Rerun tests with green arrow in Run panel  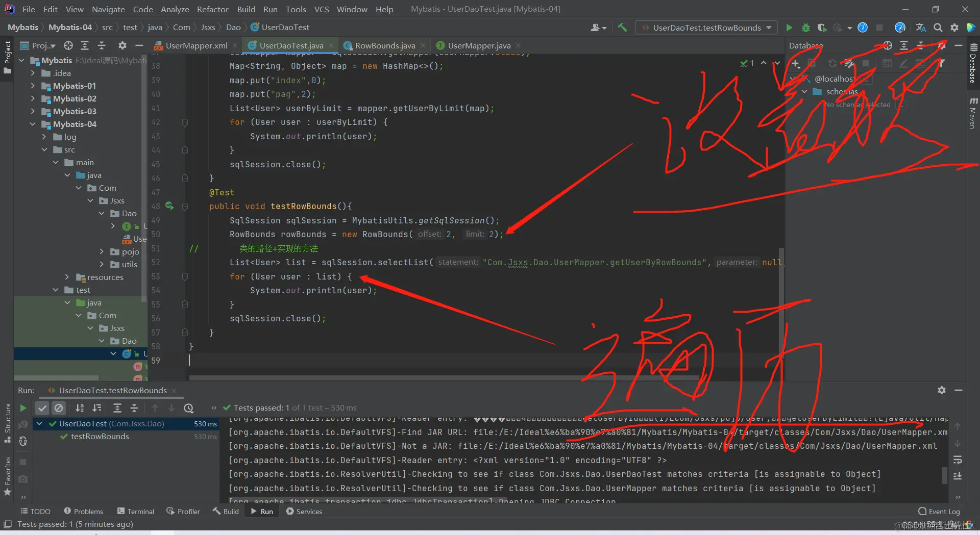click(23, 408)
